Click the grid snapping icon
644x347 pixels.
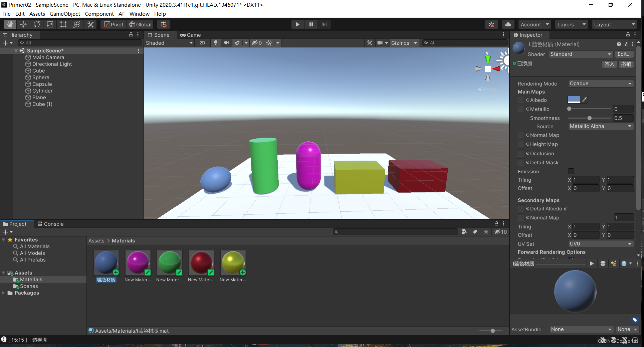click(164, 24)
